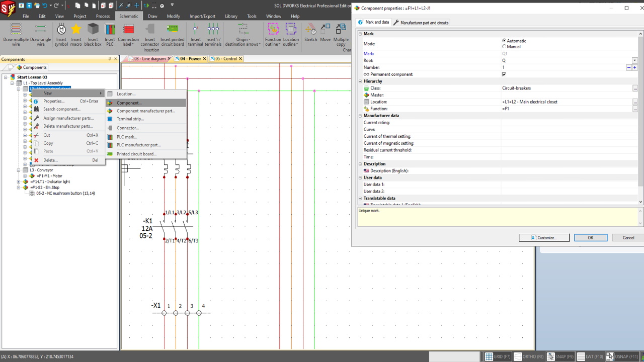Switch to 03 - Line diagram tab
This screenshot has width=644, height=362.
click(150, 59)
